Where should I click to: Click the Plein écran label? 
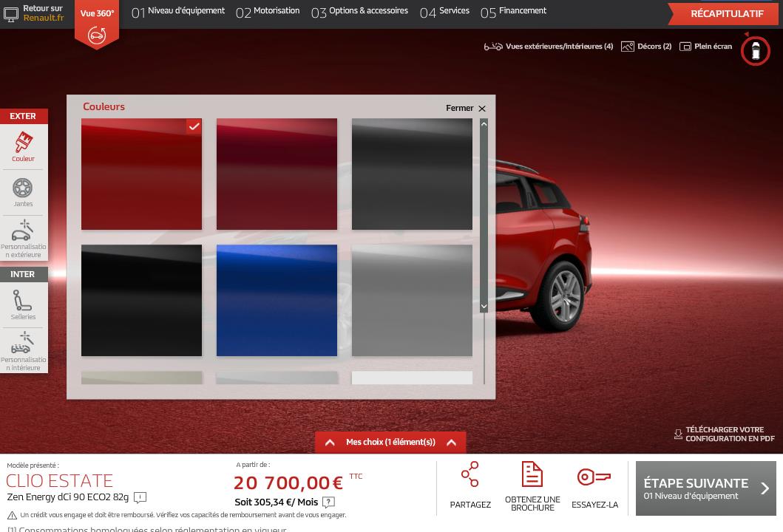(x=713, y=47)
